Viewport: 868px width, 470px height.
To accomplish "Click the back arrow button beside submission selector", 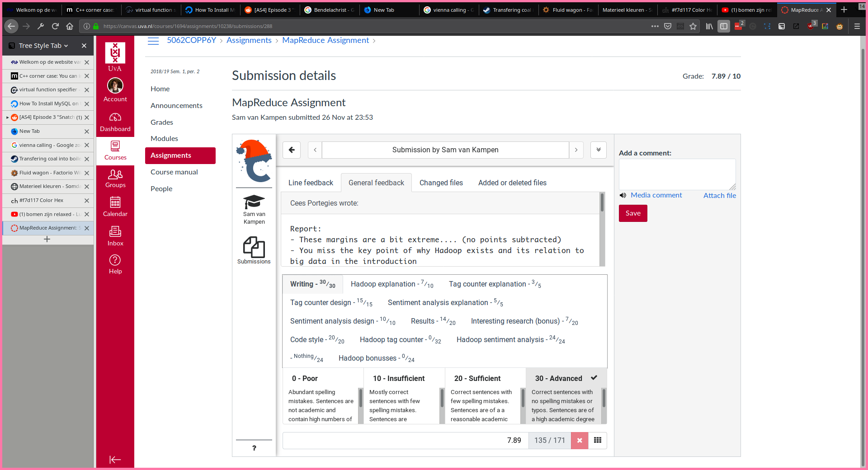I will pyautogui.click(x=292, y=150).
